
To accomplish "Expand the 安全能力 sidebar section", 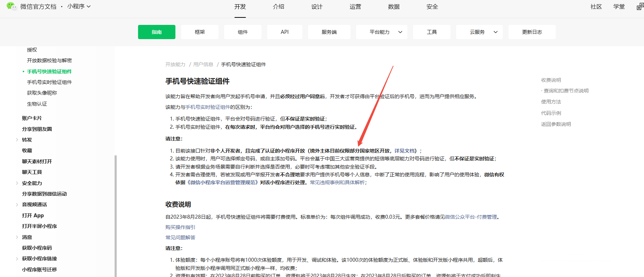I will coord(17,183).
